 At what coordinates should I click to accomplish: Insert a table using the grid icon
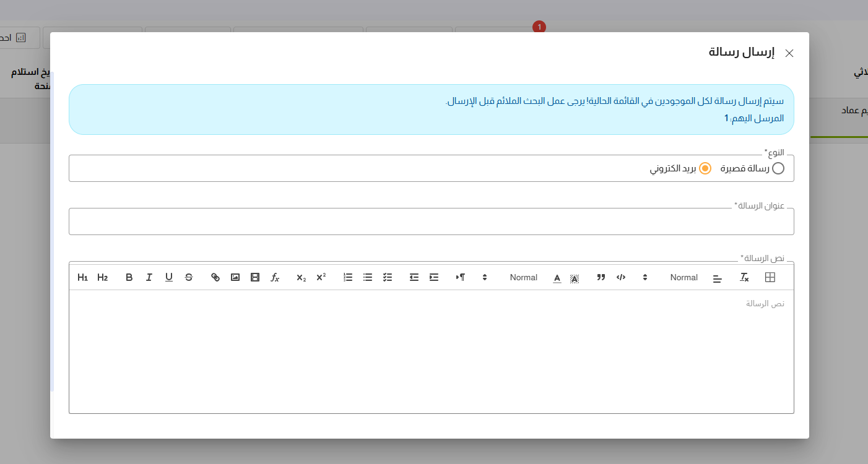[770, 278]
